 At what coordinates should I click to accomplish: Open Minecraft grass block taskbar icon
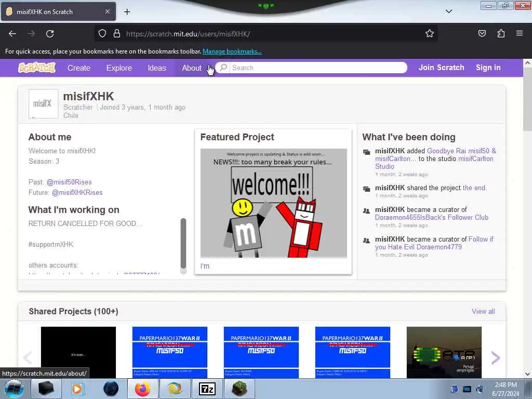point(239,389)
